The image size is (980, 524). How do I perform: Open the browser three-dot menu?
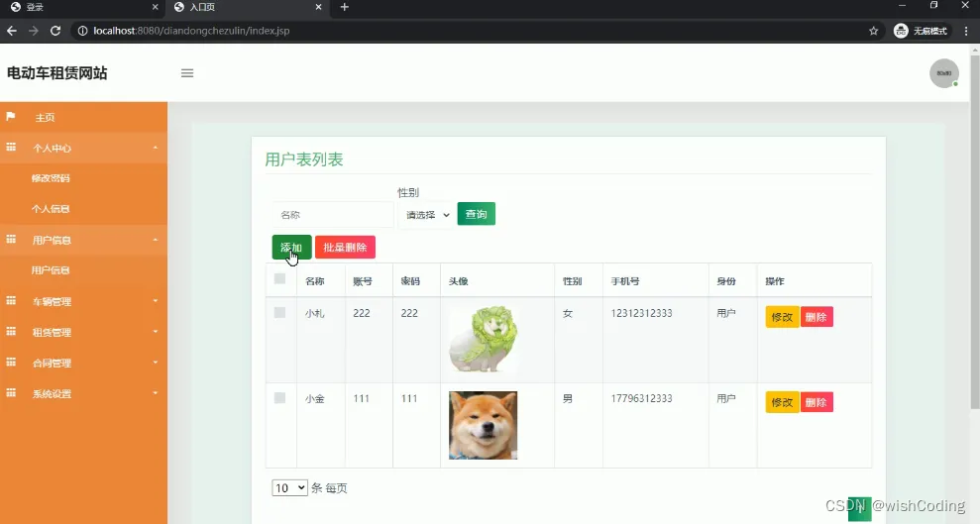[x=966, y=31]
